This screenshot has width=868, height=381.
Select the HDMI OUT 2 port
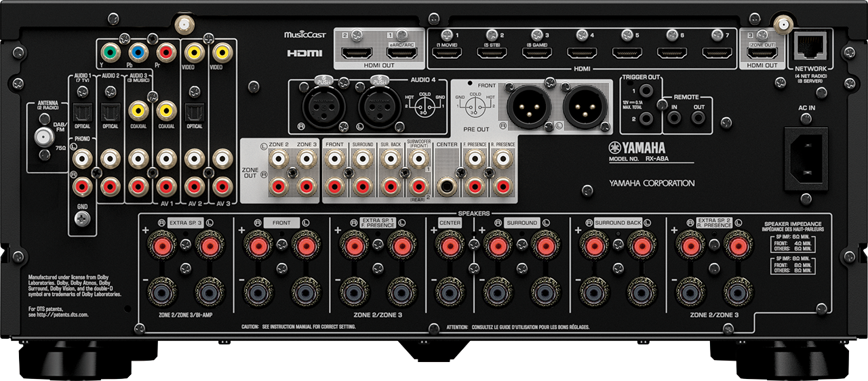pyautogui.click(x=355, y=53)
